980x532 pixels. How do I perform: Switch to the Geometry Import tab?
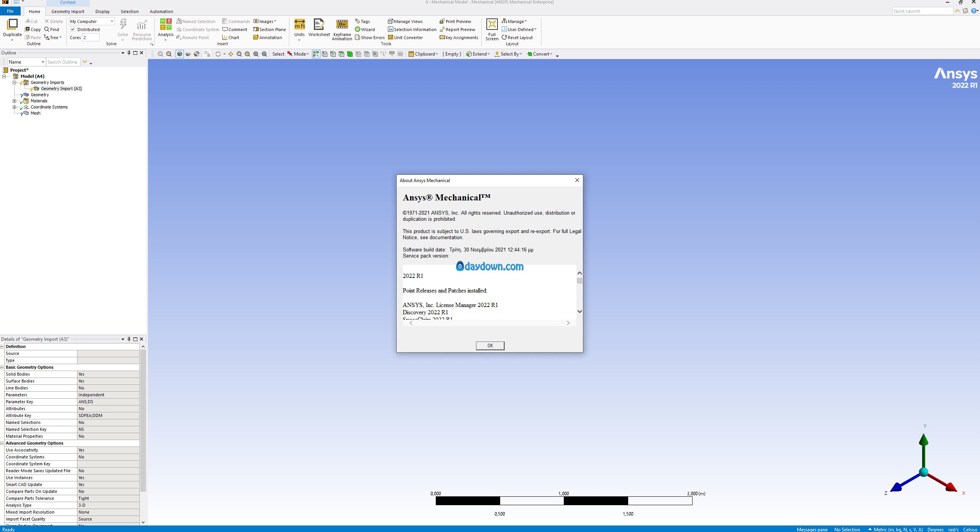(68, 11)
